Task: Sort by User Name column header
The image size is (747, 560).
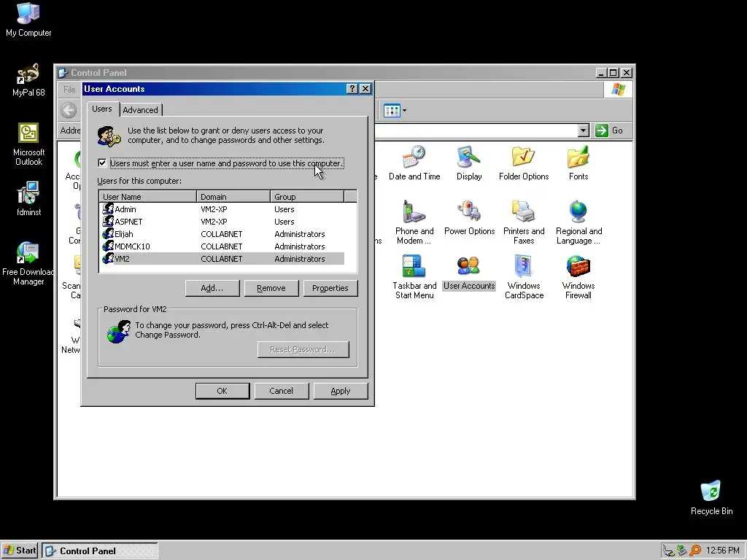Action: pos(147,197)
